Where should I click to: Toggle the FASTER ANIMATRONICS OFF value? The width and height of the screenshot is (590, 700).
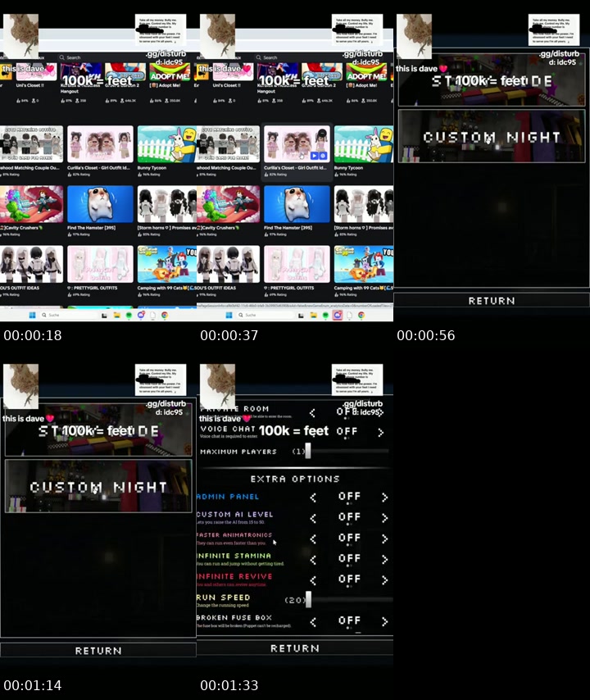pyautogui.click(x=349, y=538)
